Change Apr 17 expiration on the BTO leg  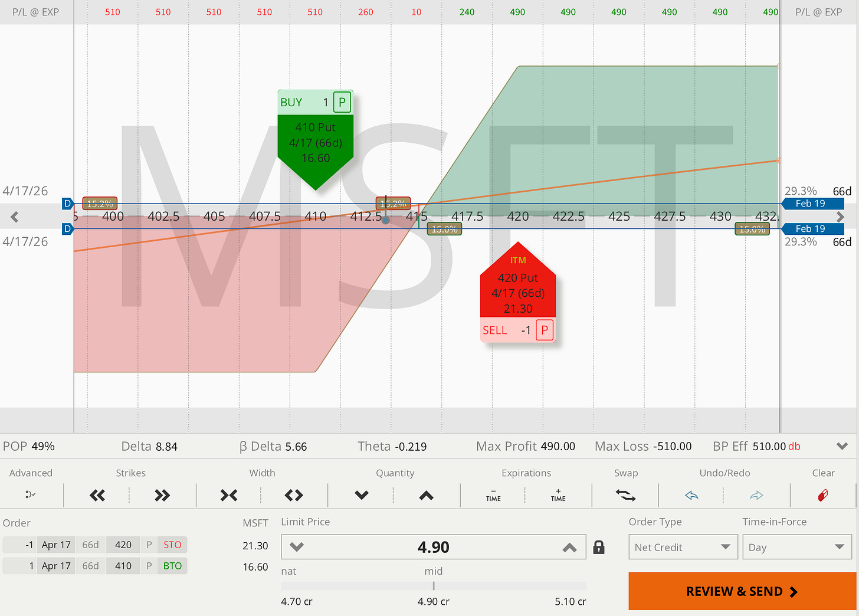pos(56,566)
